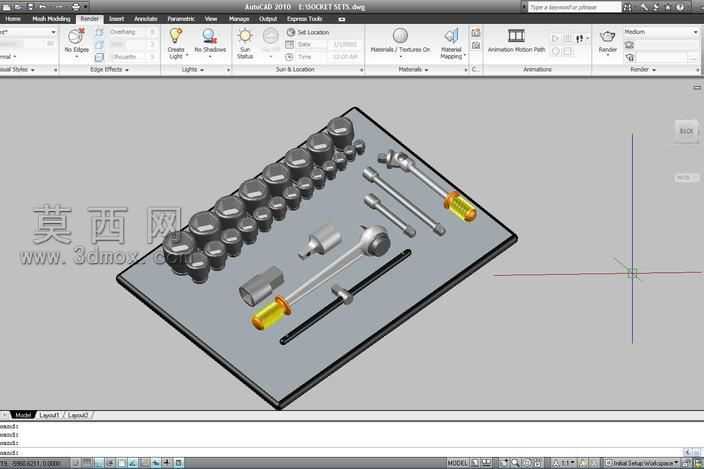Click the Material Mapping icon
This screenshot has height=469, width=704.
coord(451,36)
